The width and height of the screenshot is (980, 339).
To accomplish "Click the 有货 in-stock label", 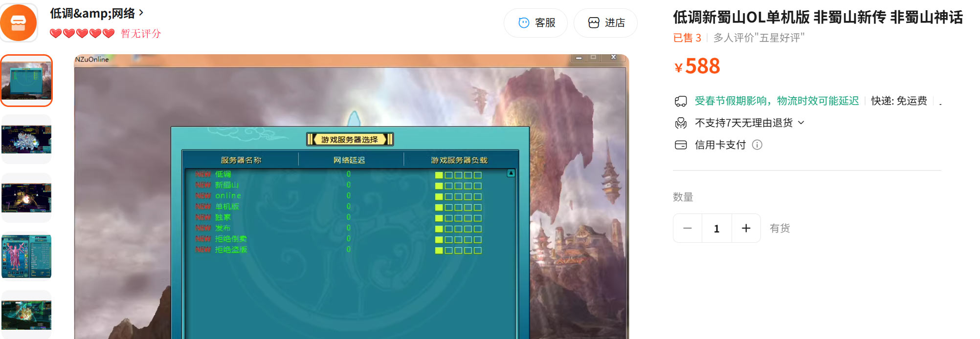I will (x=780, y=229).
